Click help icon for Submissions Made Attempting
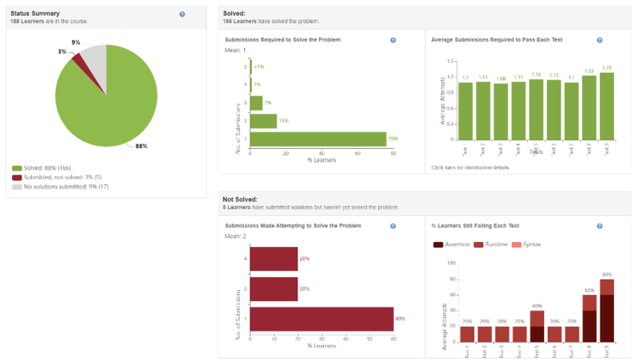The image size is (638, 364). (393, 226)
